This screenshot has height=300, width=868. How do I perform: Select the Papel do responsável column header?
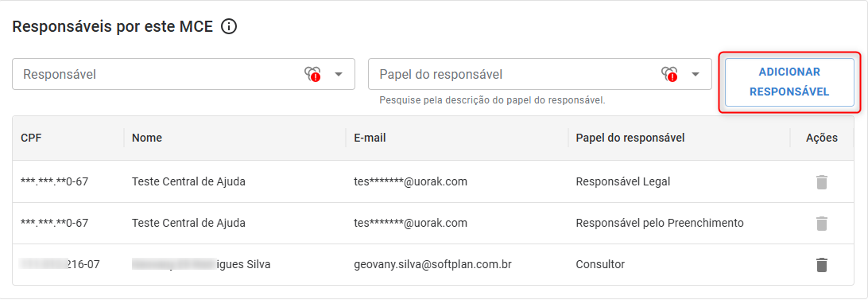[x=630, y=138]
